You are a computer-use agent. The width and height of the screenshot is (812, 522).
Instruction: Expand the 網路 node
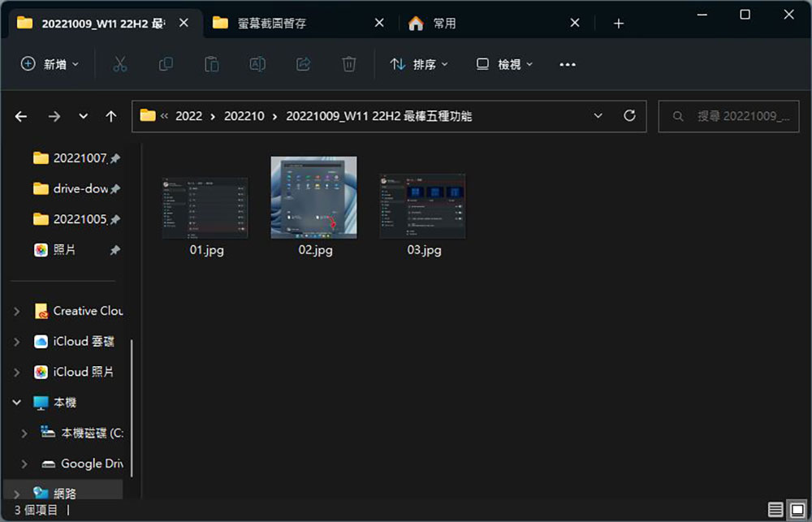tap(16, 494)
